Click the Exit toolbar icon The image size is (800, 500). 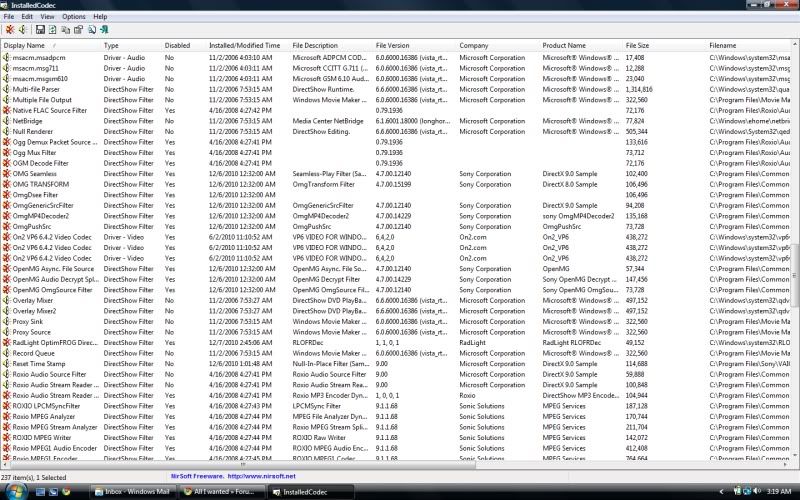click(x=104, y=30)
